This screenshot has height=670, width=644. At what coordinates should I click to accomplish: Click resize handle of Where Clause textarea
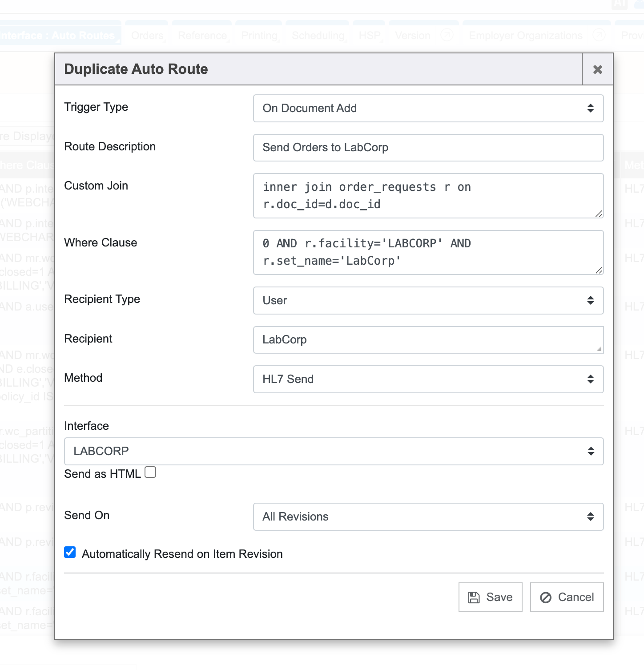[x=599, y=270]
